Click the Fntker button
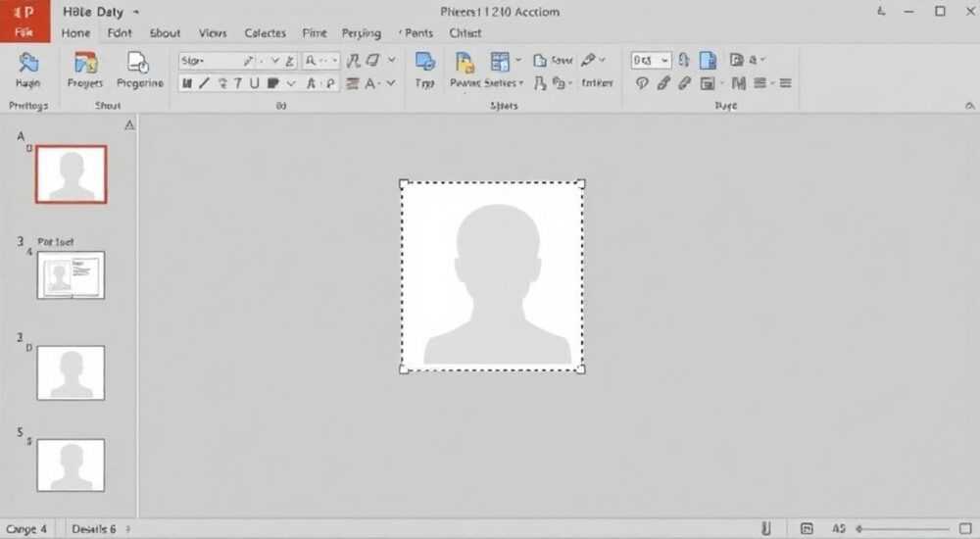Viewport: 980px width, 539px height. pyautogui.click(x=597, y=82)
